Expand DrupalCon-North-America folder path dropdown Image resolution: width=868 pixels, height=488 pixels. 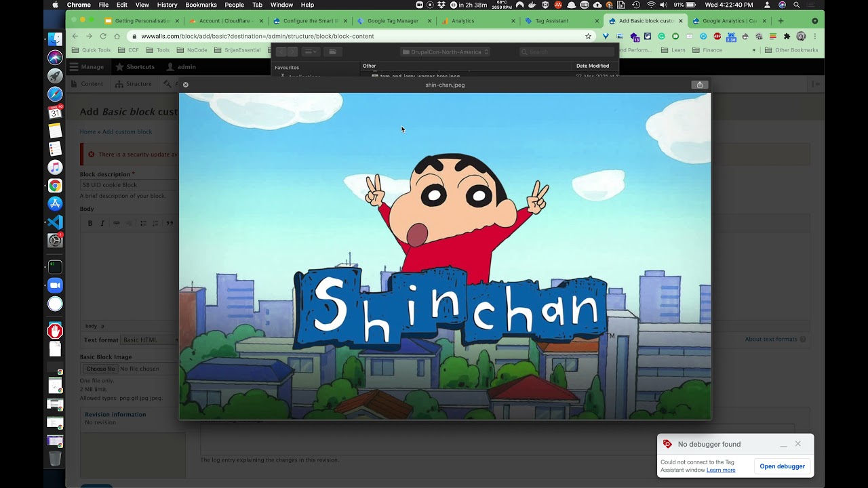pos(445,52)
